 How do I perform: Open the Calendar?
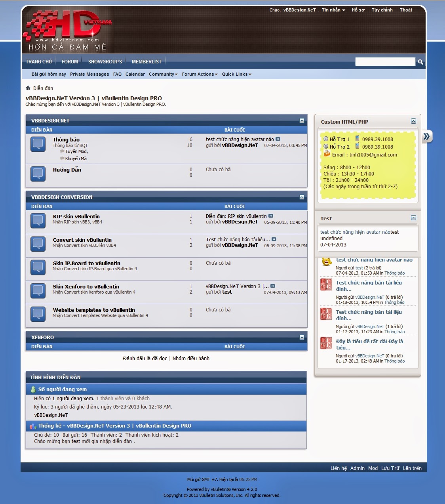(135, 74)
